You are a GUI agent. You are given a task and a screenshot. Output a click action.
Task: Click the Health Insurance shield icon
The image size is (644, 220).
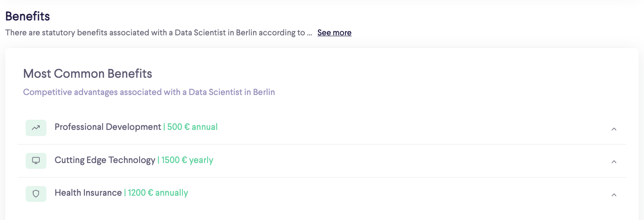[x=36, y=193]
